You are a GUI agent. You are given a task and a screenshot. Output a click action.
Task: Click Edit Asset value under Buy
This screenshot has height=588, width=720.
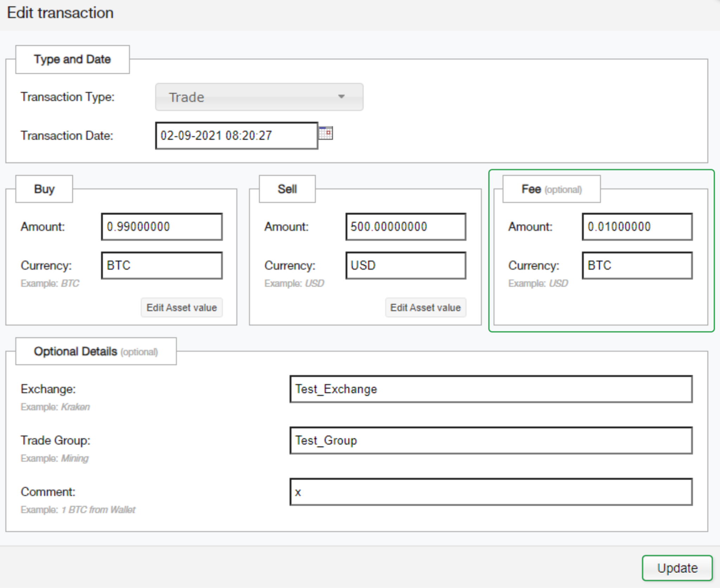[x=181, y=308]
